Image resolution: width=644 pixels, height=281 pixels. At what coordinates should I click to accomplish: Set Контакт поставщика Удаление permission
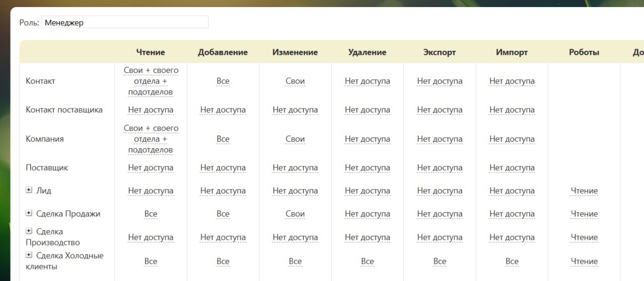click(367, 110)
